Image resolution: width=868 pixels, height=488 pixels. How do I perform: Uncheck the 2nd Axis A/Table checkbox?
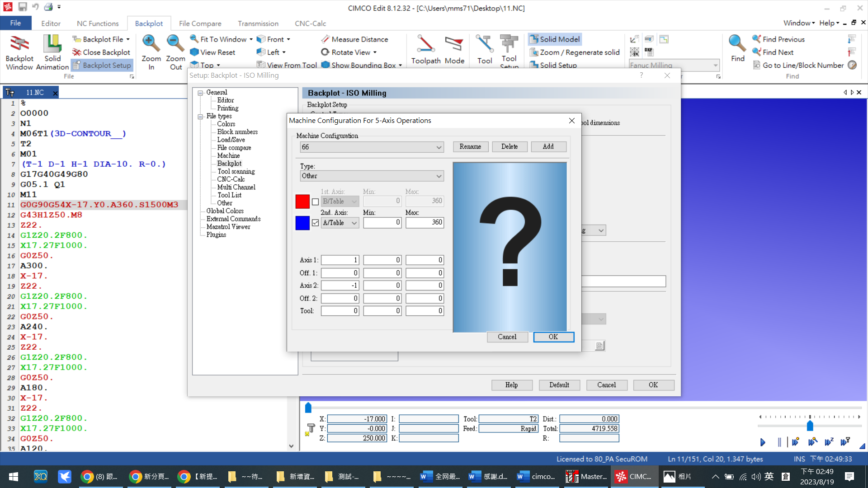click(316, 223)
